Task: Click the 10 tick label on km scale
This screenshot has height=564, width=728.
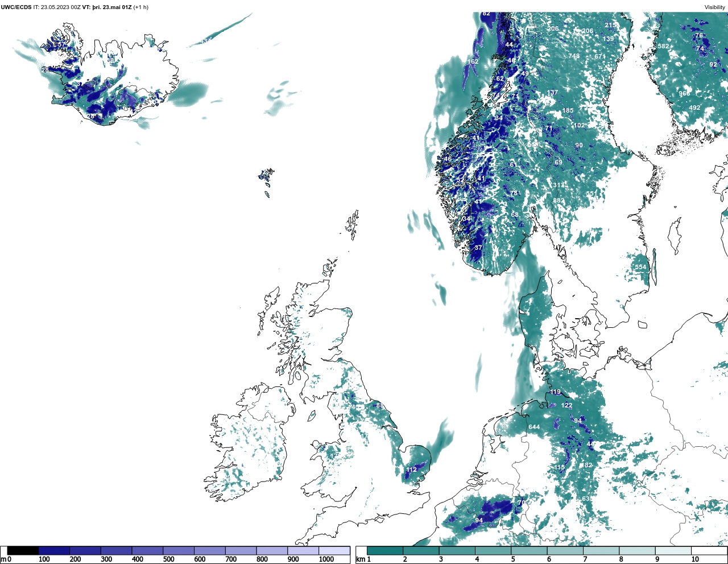Action: [695, 559]
